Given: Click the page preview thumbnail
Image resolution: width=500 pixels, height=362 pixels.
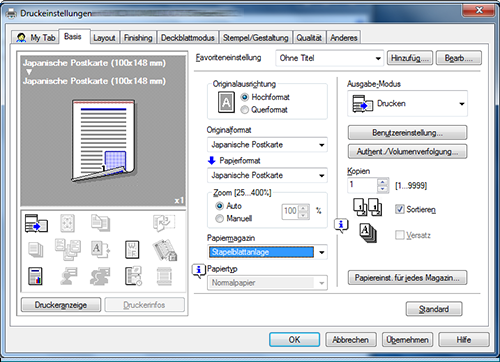Looking at the screenshot, I should click(103, 141).
